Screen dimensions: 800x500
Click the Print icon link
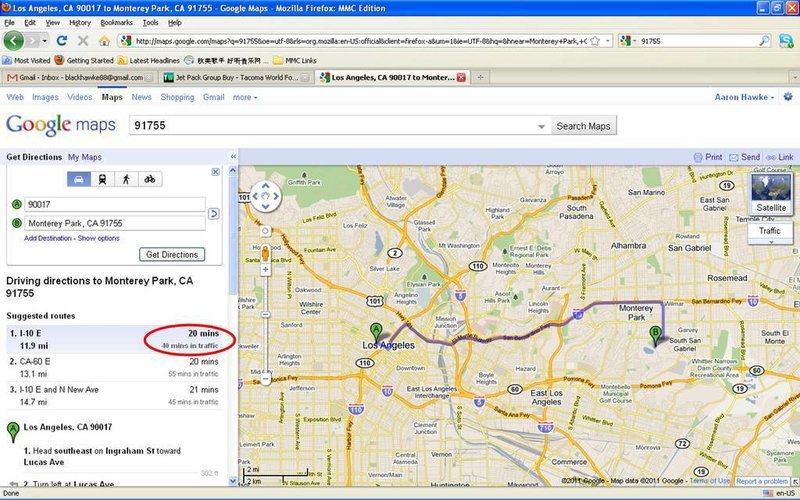tap(708, 157)
